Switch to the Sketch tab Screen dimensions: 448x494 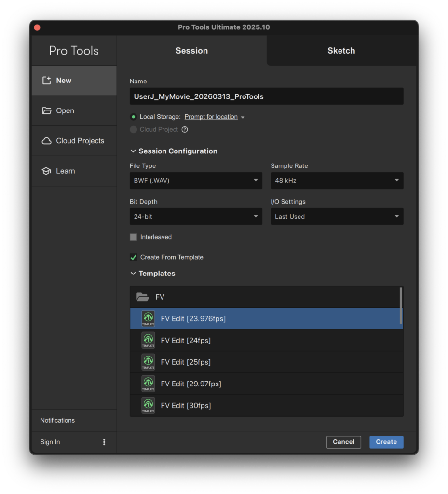[341, 51]
